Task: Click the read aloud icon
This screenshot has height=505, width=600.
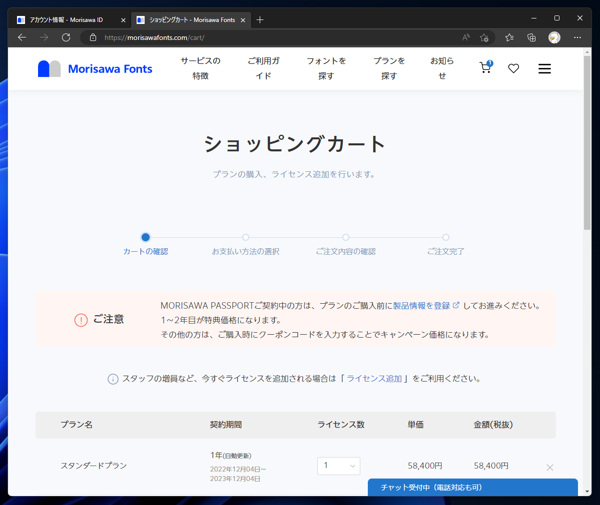Action: pyautogui.click(x=466, y=37)
